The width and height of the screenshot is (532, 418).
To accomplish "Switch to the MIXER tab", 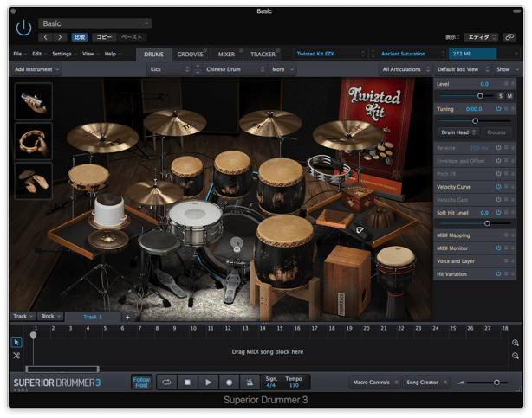I will (226, 55).
